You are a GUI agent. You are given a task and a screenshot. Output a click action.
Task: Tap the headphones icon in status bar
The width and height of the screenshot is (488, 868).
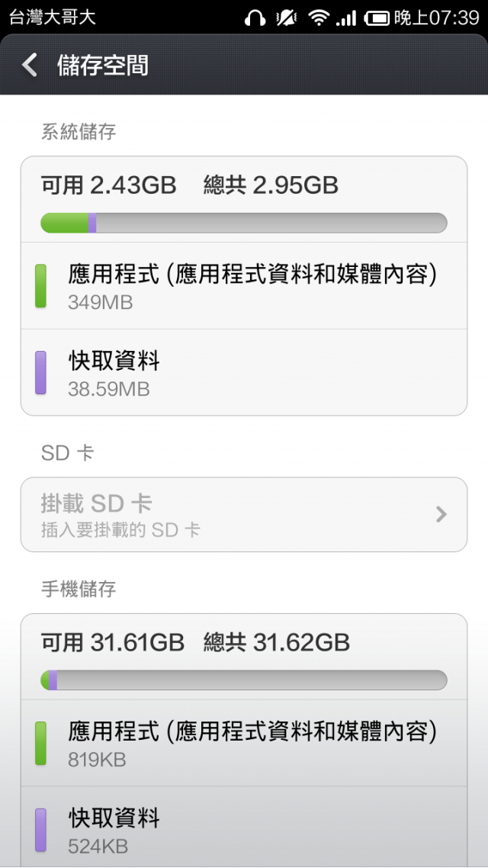pyautogui.click(x=255, y=18)
